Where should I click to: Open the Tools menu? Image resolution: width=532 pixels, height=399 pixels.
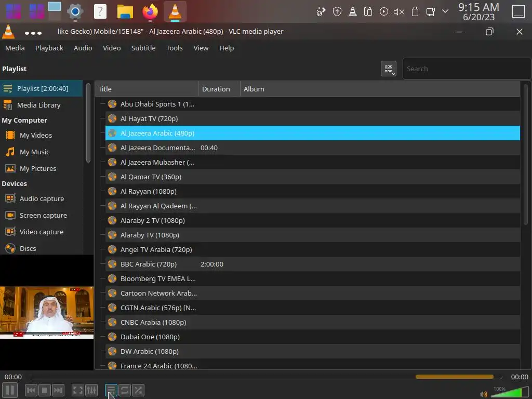[x=175, y=48]
